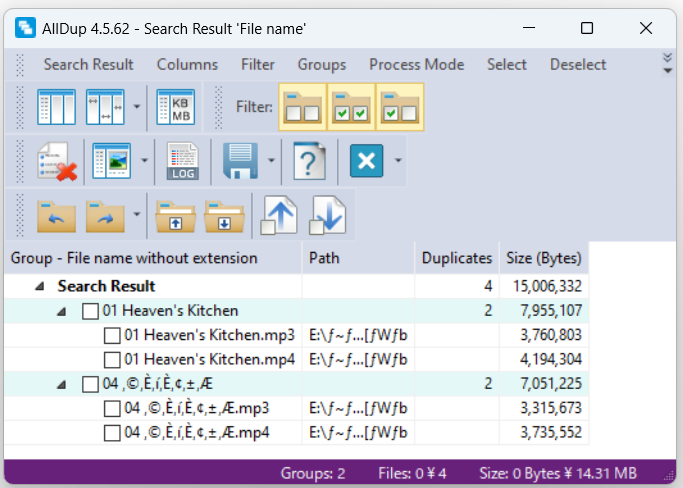Collapse the group starting with 04
This screenshot has height=488, width=683.
(x=62, y=384)
